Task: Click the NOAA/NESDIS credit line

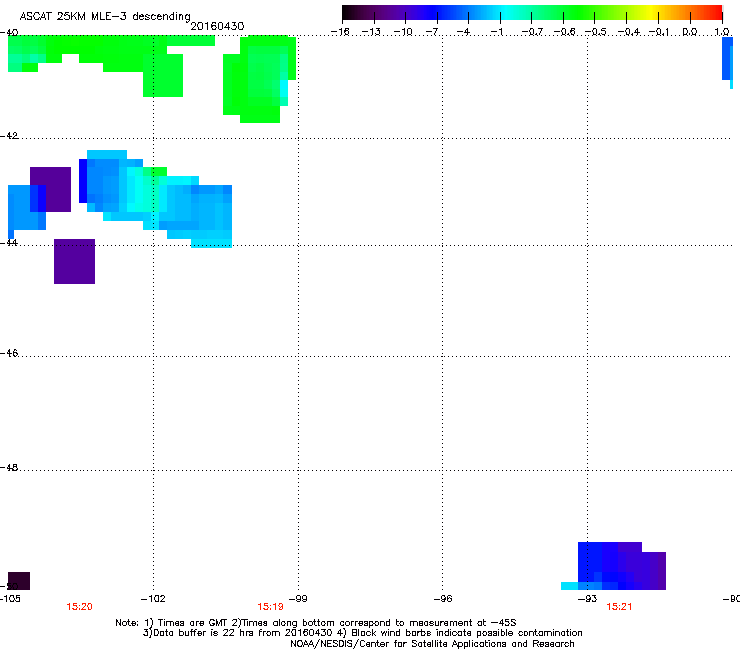Action: tap(432, 644)
